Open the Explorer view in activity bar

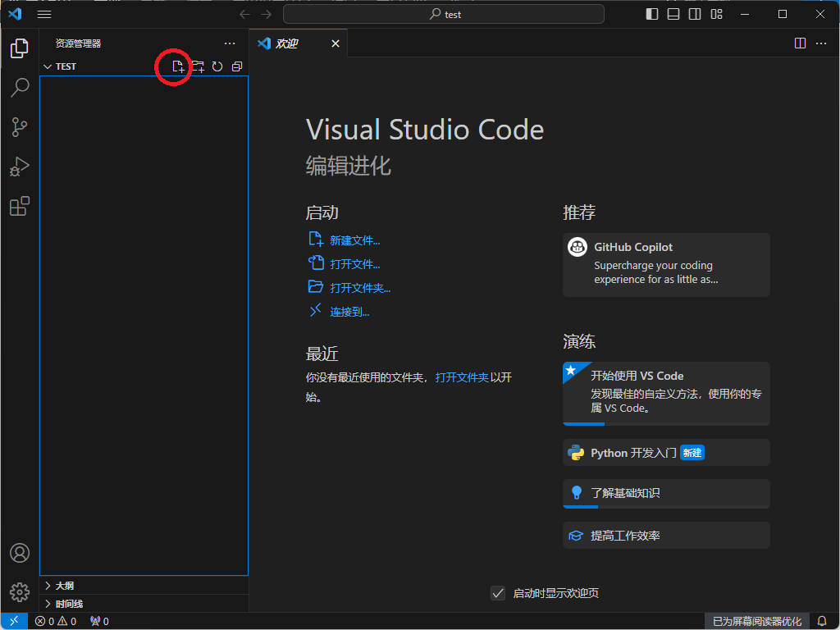point(20,48)
